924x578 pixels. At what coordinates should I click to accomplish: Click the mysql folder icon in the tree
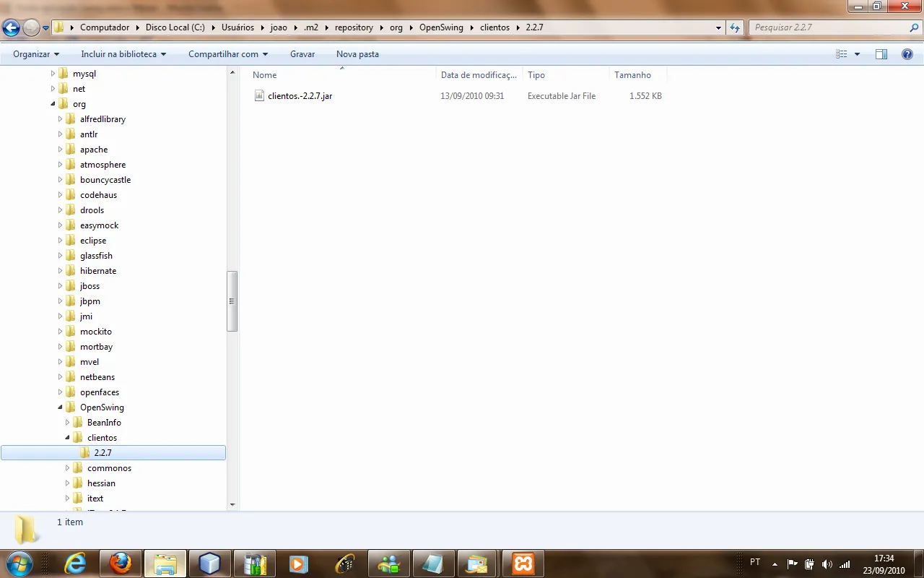(64, 74)
